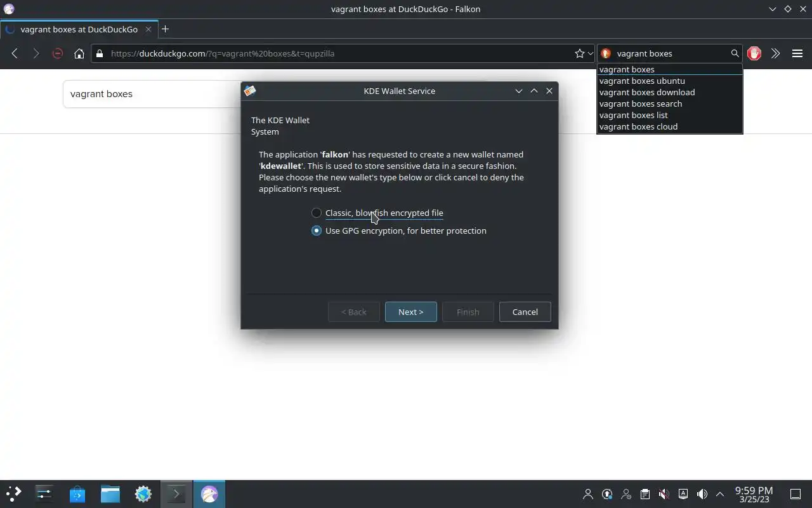
Task: Open Dolphin file manager from taskbar
Action: (110, 493)
